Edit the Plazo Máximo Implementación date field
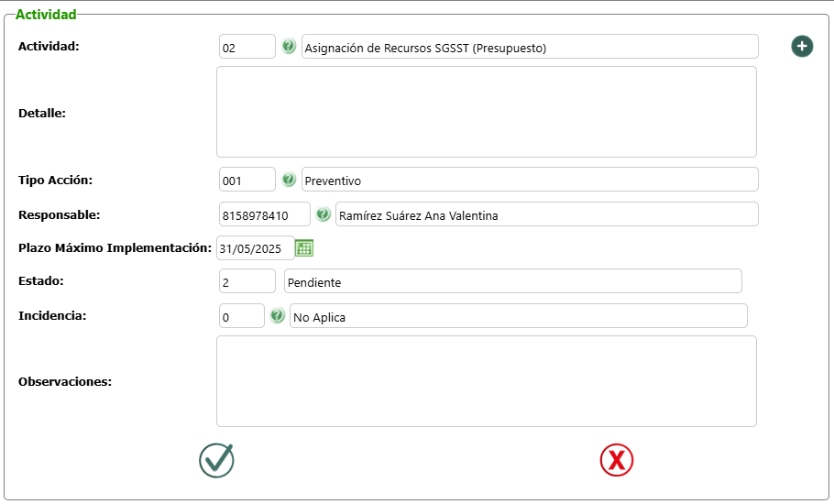 pos(255,247)
